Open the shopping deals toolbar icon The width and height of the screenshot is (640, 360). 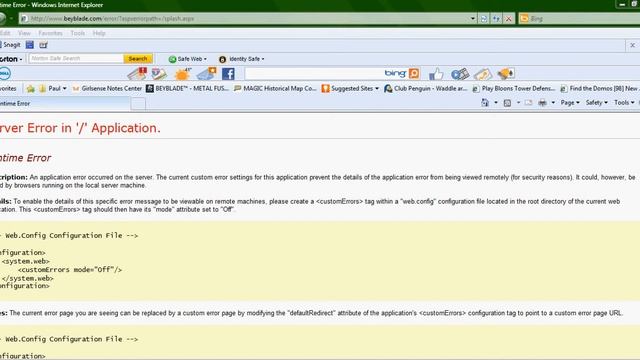click(506, 73)
